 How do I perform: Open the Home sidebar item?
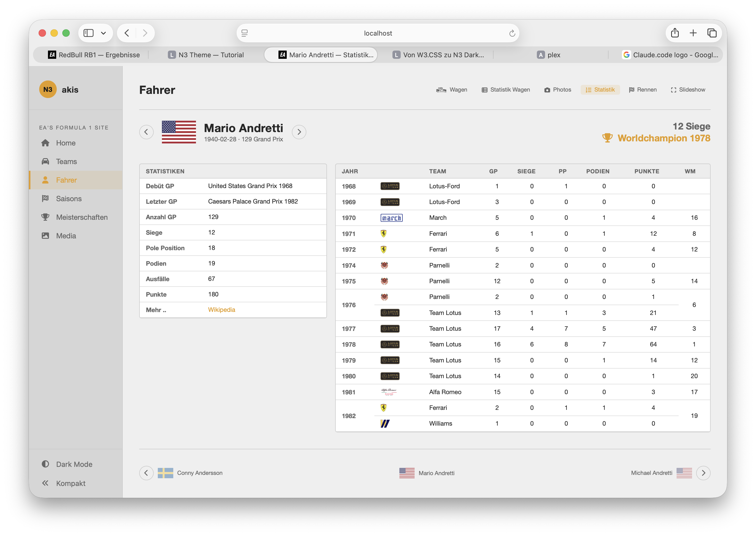point(76,143)
